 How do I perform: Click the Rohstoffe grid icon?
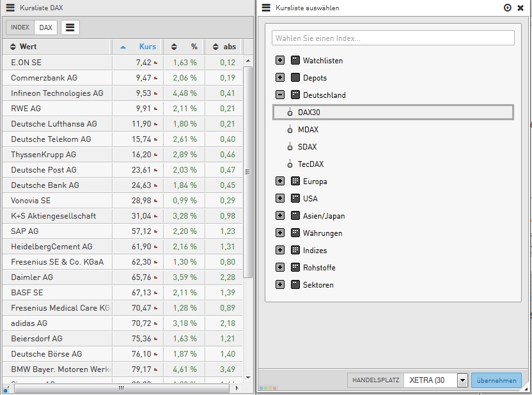click(x=295, y=268)
